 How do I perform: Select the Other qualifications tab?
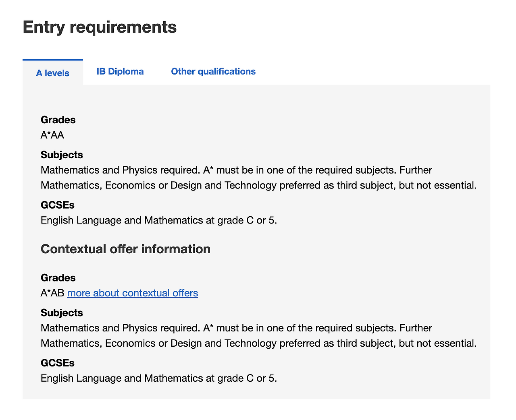[213, 71]
